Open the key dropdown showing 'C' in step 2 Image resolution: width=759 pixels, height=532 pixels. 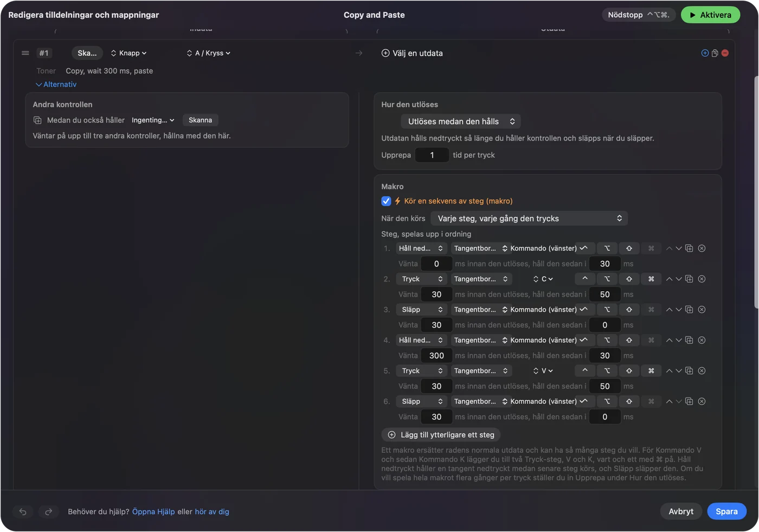[543, 279]
